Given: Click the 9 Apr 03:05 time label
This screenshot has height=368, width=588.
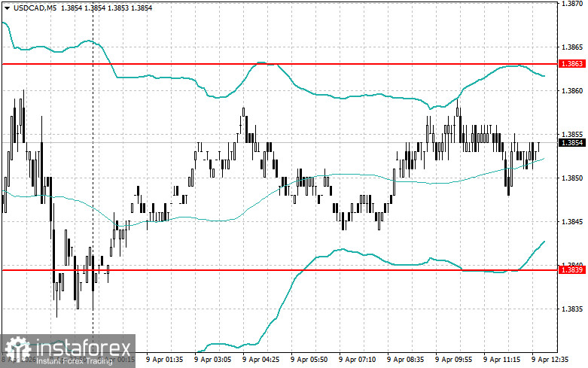Looking at the screenshot, I should coord(212,360).
